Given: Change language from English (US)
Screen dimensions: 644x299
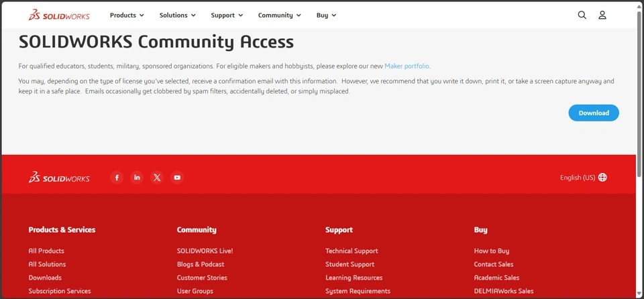Looking at the screenshot, I should (x=583, y=178).
